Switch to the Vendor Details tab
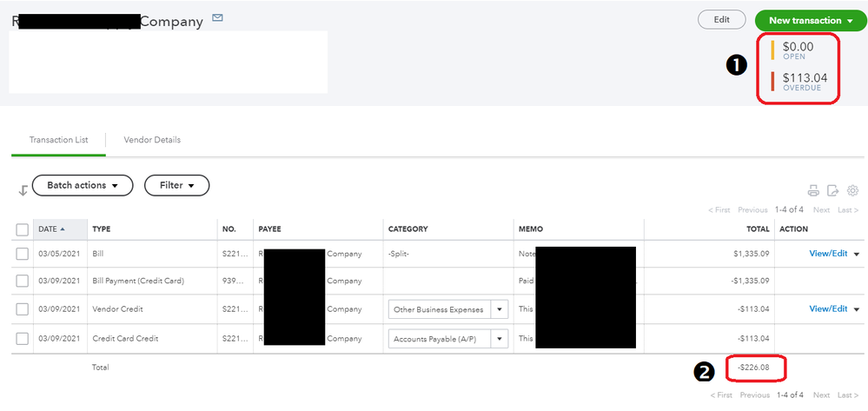The width and height of the screenshot is (868, 411). [x=152, y=140]
